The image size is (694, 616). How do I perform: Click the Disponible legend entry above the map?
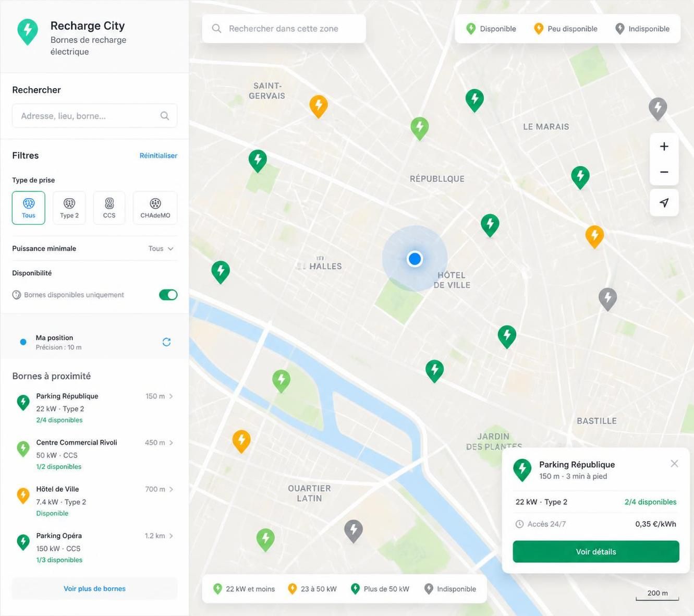pyautogui.click(x=491, y=29)
